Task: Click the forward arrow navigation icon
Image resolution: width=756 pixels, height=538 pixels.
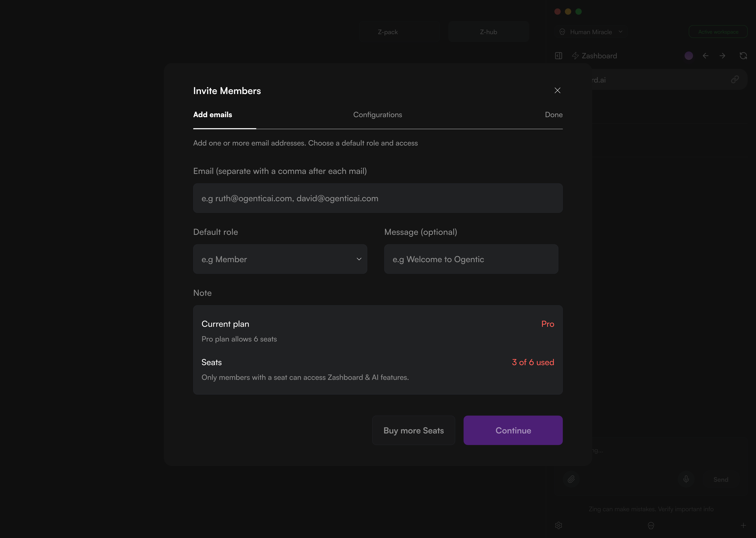Action: [722, 56]
